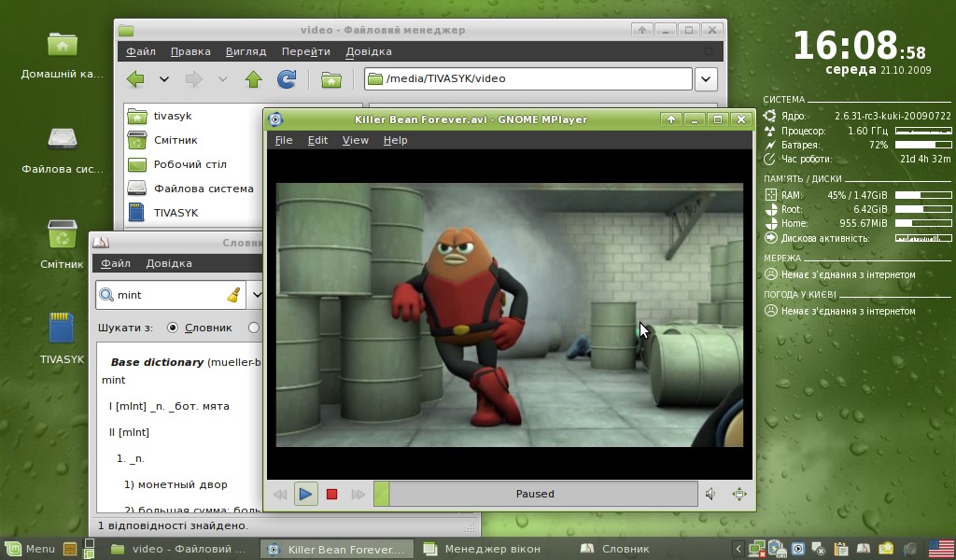Image resolution: width=956 pixels, height=560 pixels.
Task: Click the MPlayer title bar icon
Action: [275, 119]
